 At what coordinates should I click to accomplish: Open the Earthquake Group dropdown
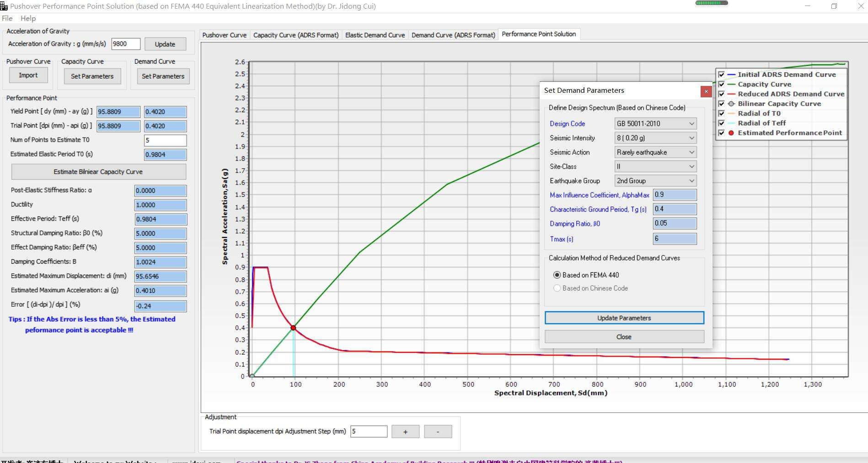coord(655,181)
